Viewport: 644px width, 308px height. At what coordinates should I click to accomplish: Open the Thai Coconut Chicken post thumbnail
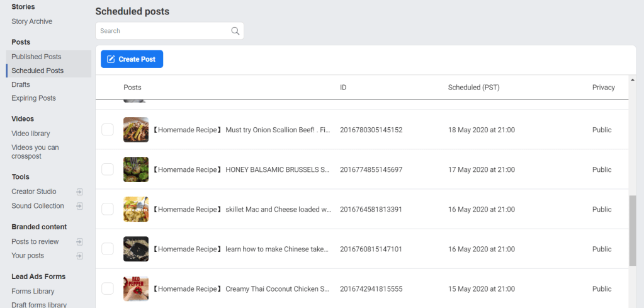136,288
